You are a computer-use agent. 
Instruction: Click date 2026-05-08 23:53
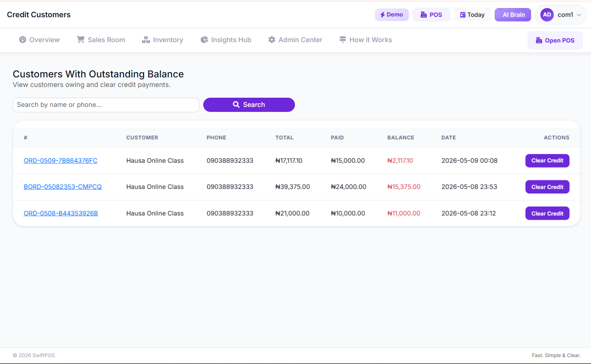[x=469, y=187]
